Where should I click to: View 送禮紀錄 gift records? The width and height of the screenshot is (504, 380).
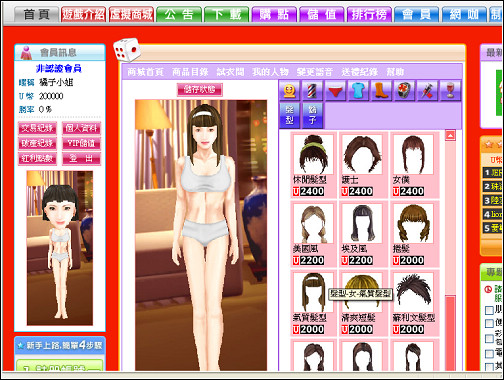(360, 72)
